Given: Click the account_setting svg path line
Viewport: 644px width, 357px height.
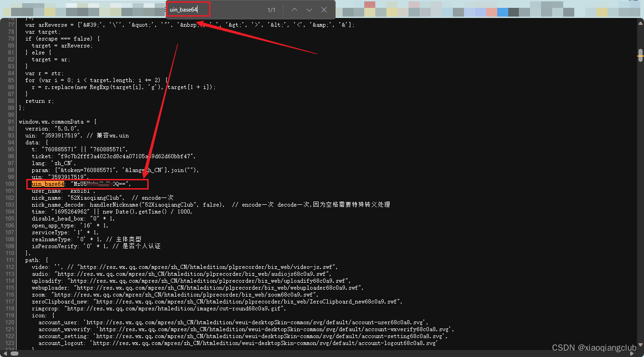Looking at the screenshot, I should [x=243, y=336].
